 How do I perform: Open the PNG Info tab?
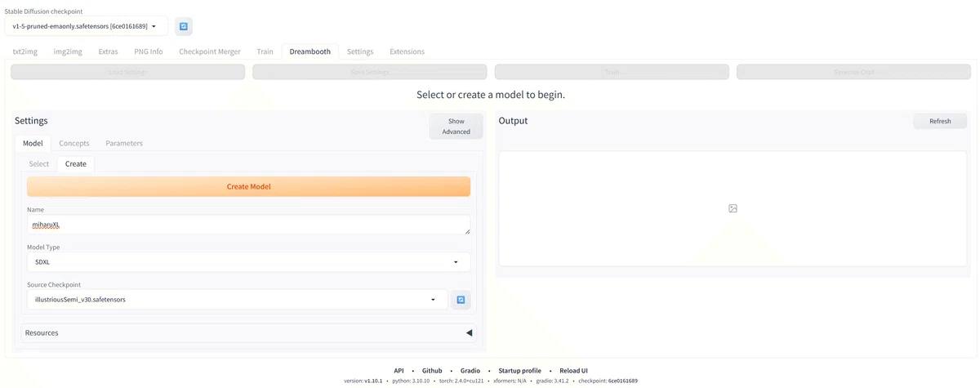pos(149,51)
